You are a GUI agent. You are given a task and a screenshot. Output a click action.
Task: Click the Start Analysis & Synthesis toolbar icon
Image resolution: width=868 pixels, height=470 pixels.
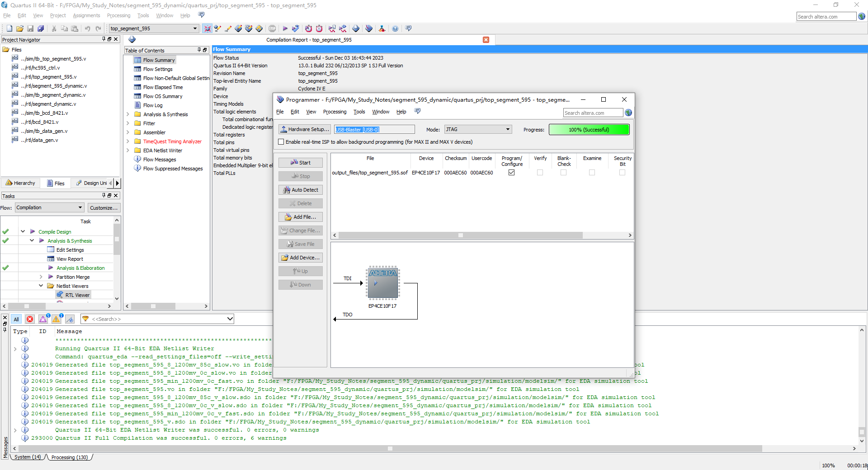296,28
